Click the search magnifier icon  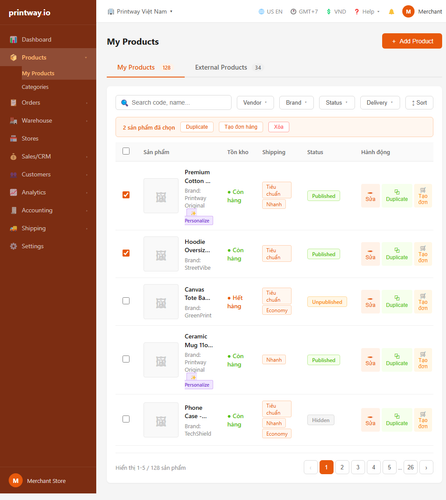pos(124,103)
